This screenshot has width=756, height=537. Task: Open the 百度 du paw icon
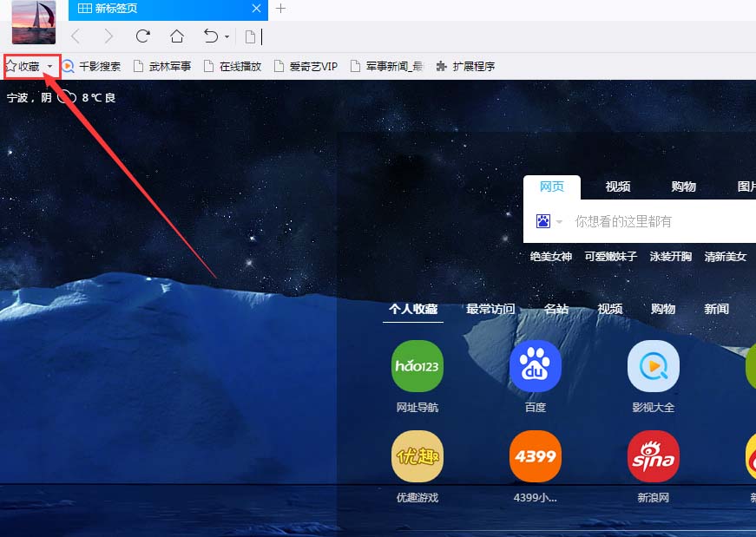tap(536, 366)
